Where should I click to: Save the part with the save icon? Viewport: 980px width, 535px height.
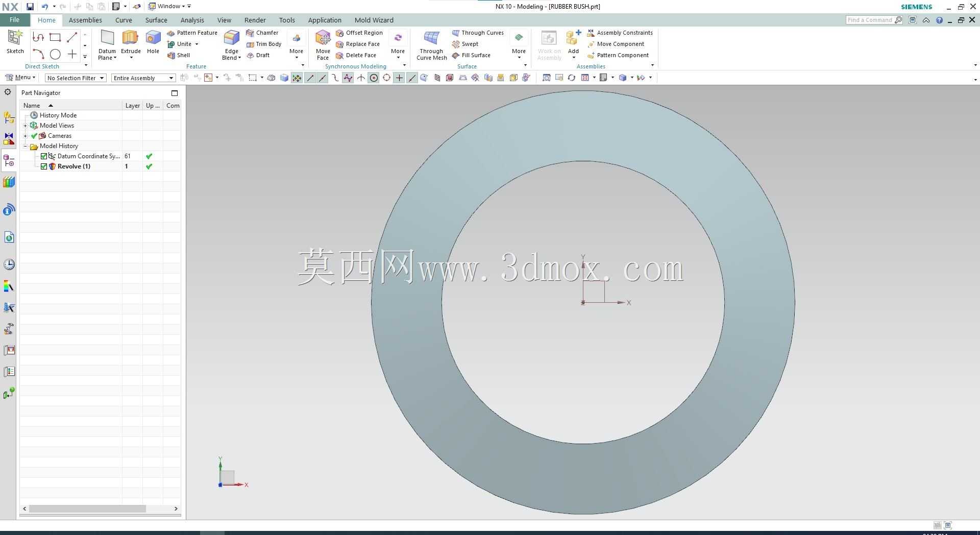30,7
